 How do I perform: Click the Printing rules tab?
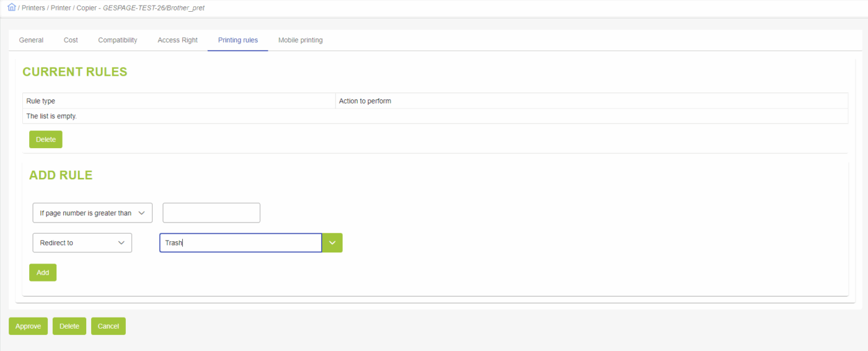tap(237, 40)
